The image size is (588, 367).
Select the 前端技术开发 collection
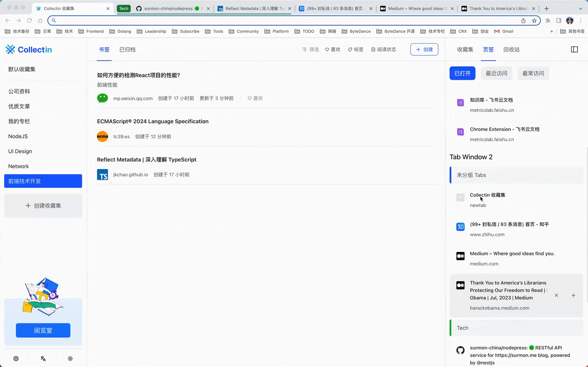43,181
